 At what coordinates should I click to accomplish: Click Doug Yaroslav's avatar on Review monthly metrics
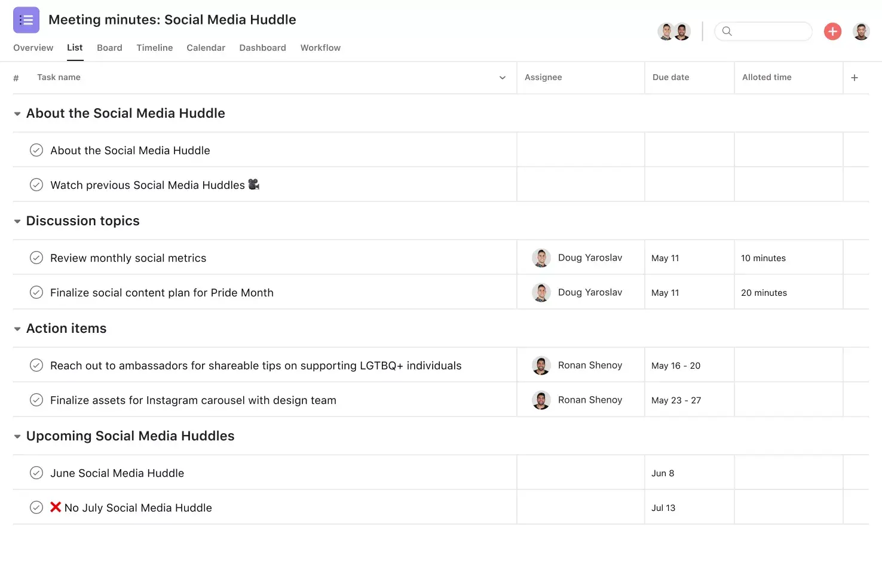point(541,258)
